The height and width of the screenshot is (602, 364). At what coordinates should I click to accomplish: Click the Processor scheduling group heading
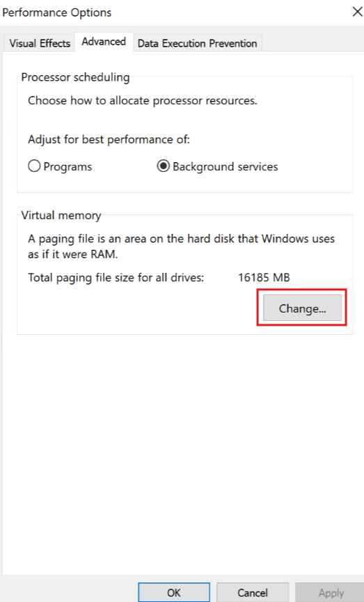75,77
